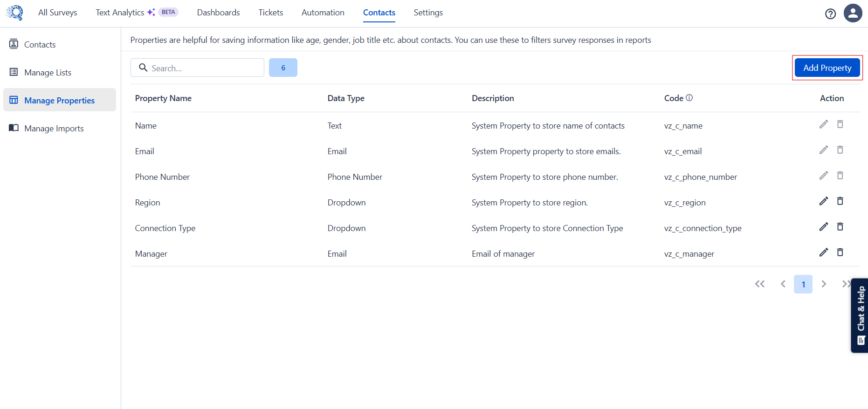Edit the Connection Type property
This screenshot has width=868, height=409.
pos(824,227)
